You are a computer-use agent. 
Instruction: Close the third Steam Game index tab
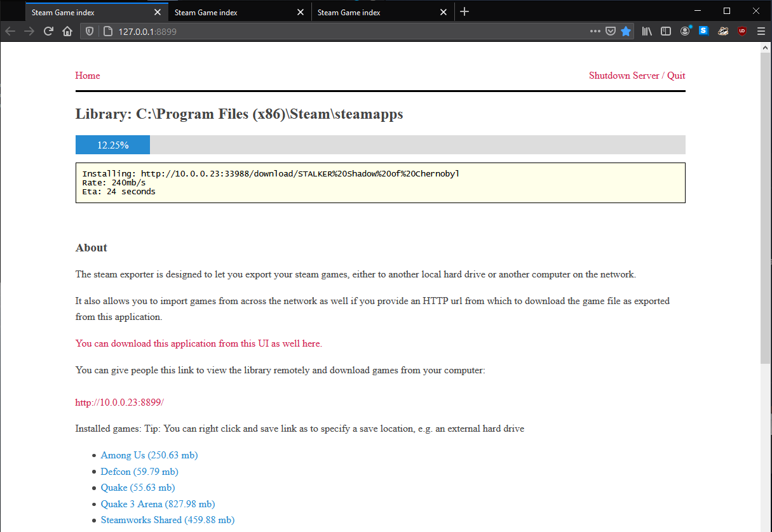(444, 12)
